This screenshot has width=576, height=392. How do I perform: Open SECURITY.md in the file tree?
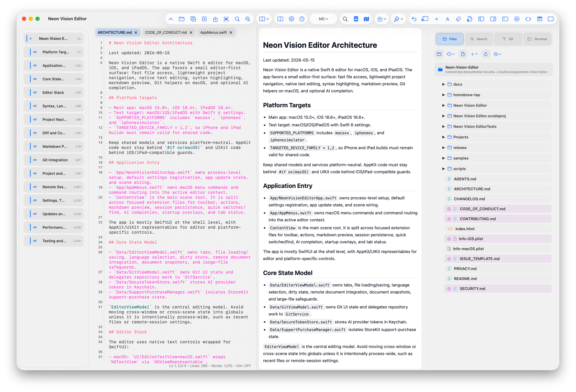(x=498, y=289)
